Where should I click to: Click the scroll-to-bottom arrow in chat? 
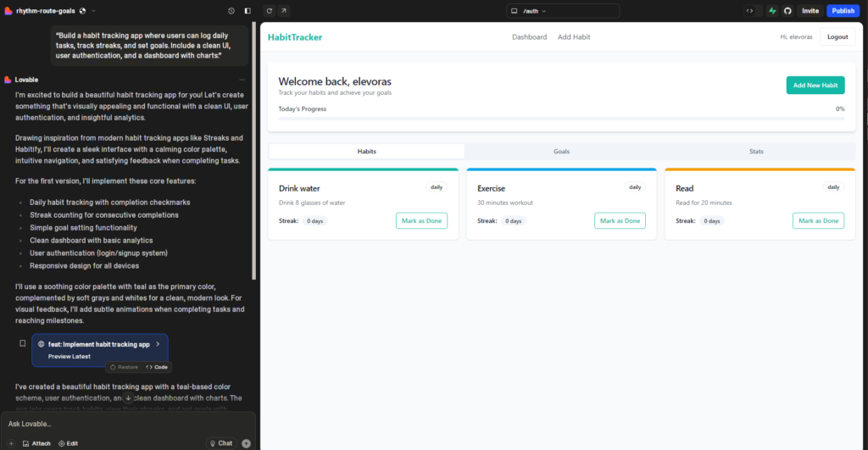(x=128, y=397)
